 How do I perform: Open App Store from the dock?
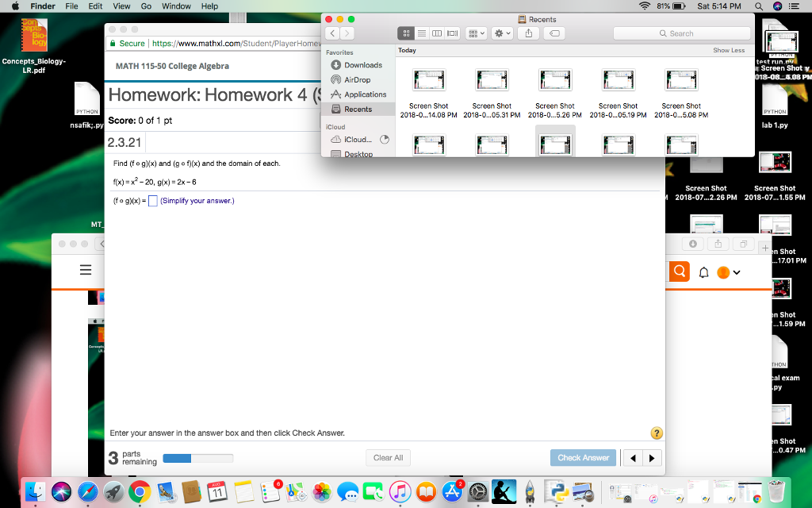coord(452,491)
